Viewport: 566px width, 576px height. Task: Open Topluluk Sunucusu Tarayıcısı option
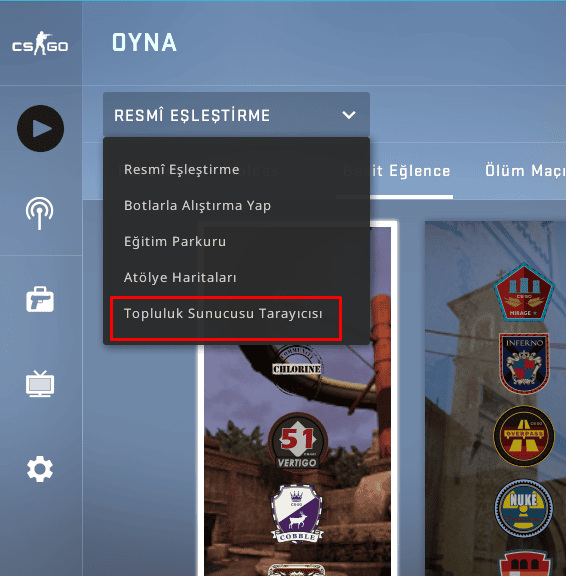point(223,314)
